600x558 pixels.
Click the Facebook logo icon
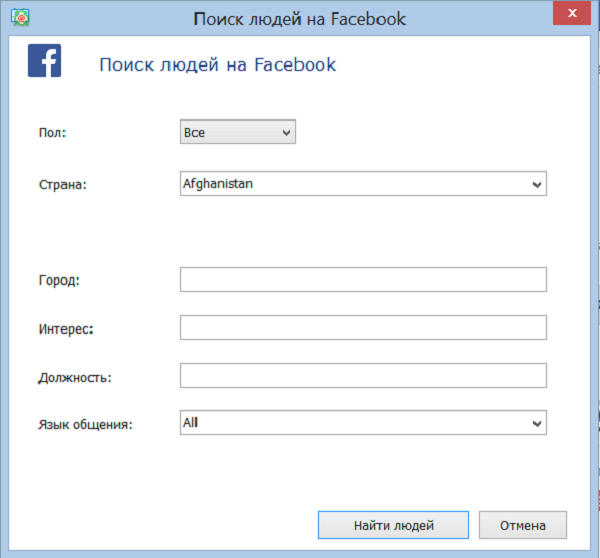(44, 60)
